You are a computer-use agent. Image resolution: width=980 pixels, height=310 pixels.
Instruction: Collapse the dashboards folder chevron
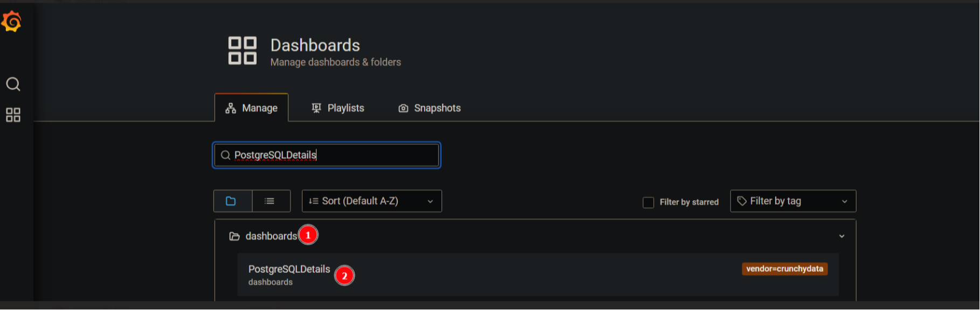841,236
